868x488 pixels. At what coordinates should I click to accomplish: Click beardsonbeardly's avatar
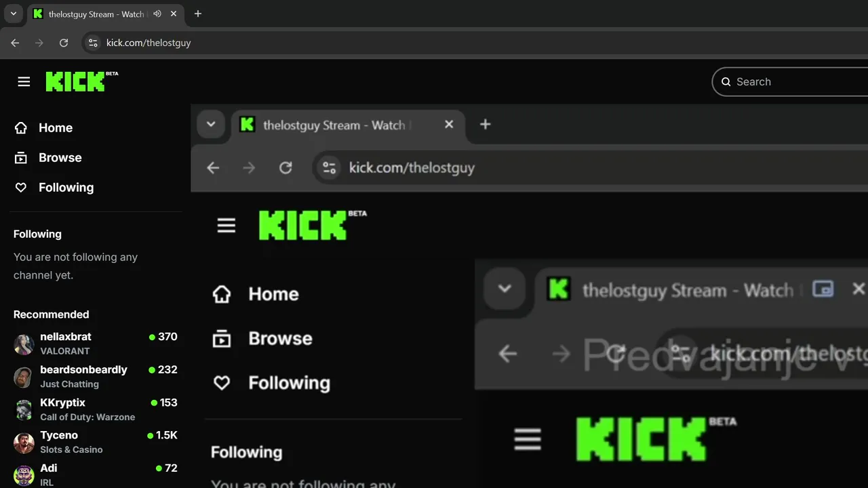pyautogui.click(x=24, y=377)
